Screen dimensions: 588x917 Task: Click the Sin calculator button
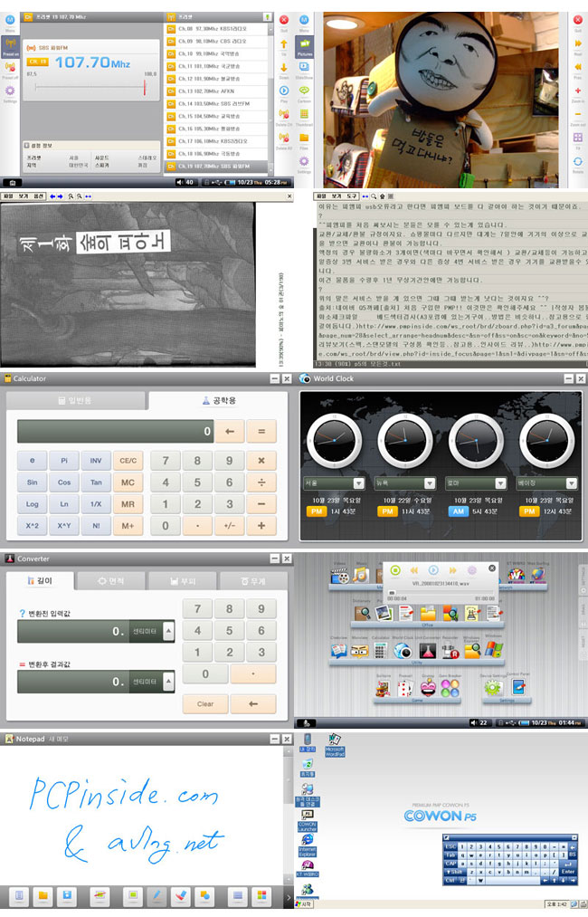click(x=33, y=482)
